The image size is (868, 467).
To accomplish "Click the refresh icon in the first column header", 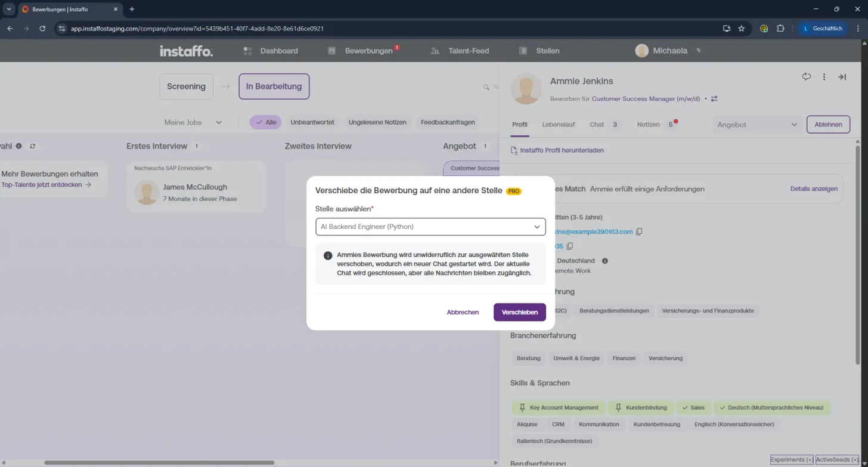I will [x=32, y=146].
